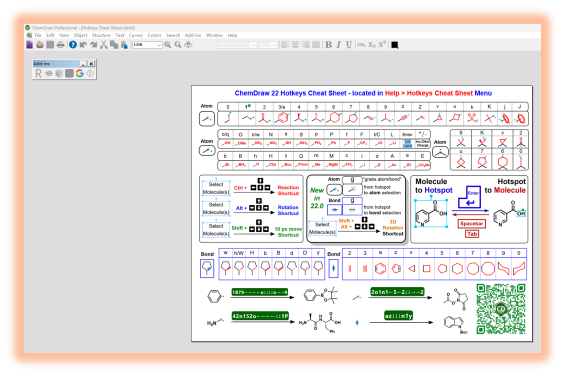The height and width of the screenshot is (377, 565).
Task: Click the Zoom In magnifier icon
Action: [x=168, y=45]
